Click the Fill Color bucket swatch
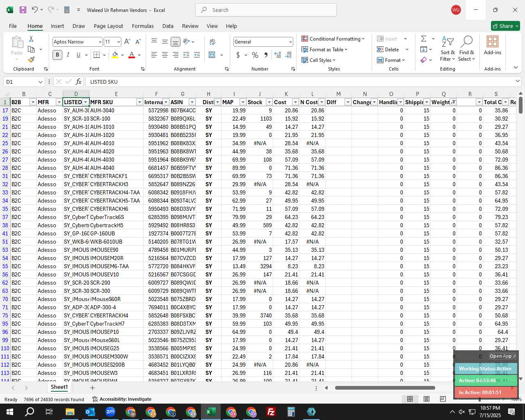Image resolution: width=525 pixels, height=420 pixels. coord(115,55)
